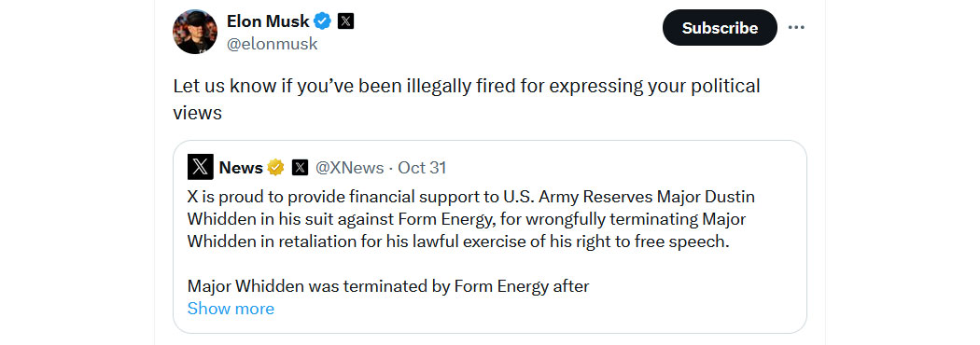Screen dimensions: 980x345
Task: Click the word 'views' in the main post
Action: 198,113
